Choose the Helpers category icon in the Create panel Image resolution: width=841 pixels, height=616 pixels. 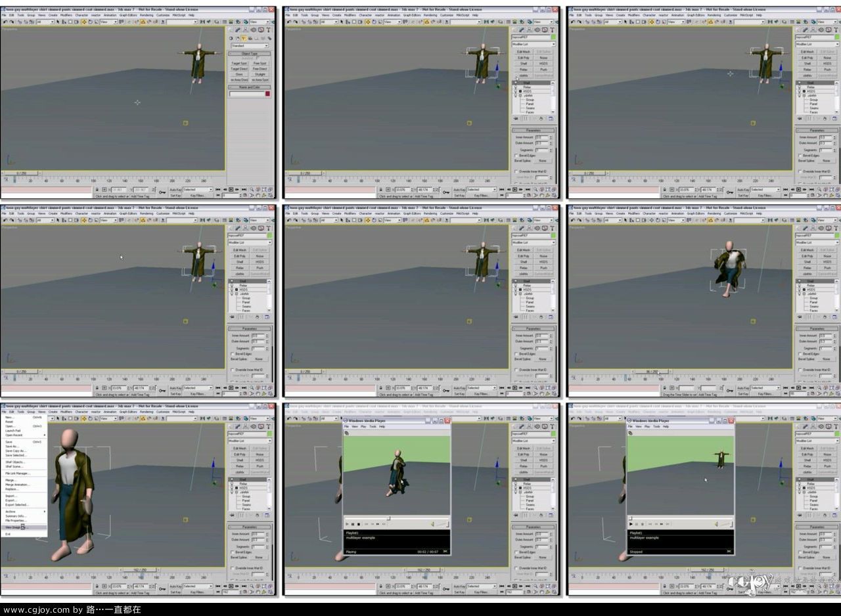tap(256, 39)
